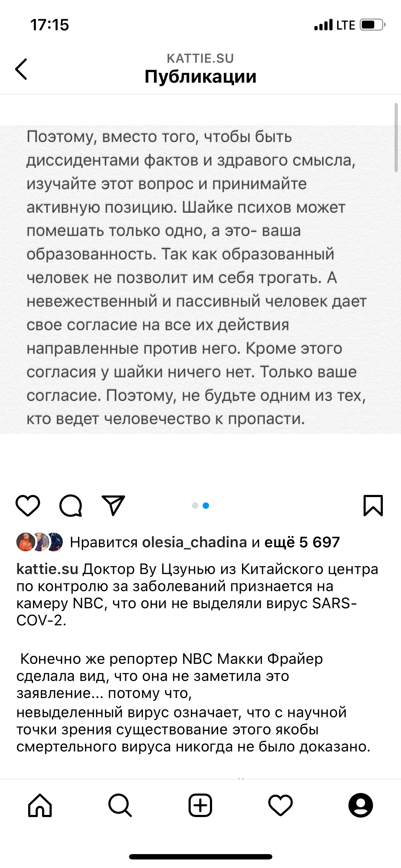View the other 5 697 likes
The width and height of the screenshot is (401, 868).
coord(302,542)
